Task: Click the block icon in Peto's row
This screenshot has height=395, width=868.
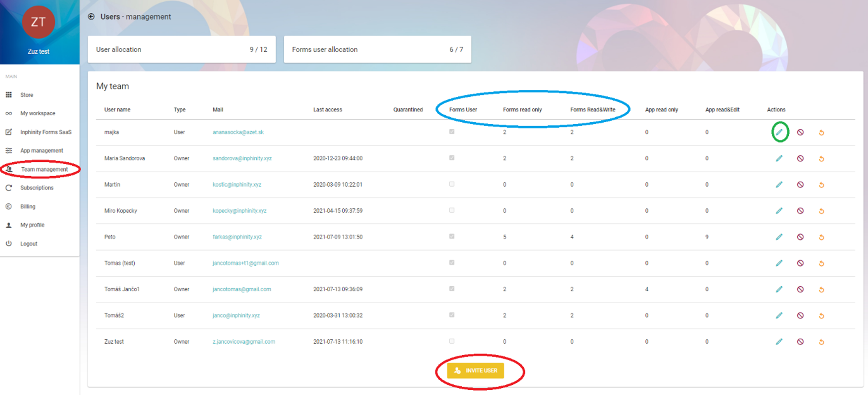Action: point(800,237)
